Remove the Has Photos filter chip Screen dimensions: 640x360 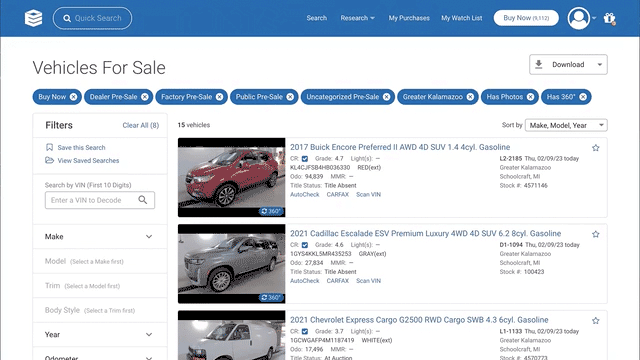coord(531,97)
